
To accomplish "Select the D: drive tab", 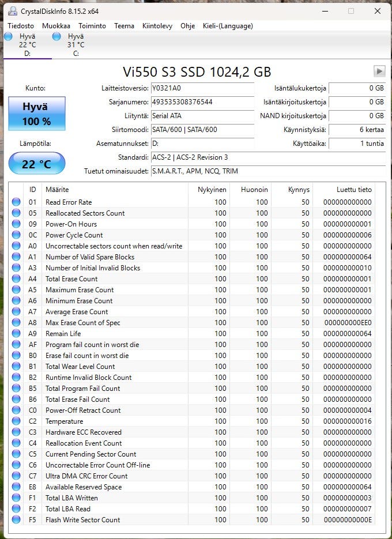I will click(28, 45).
